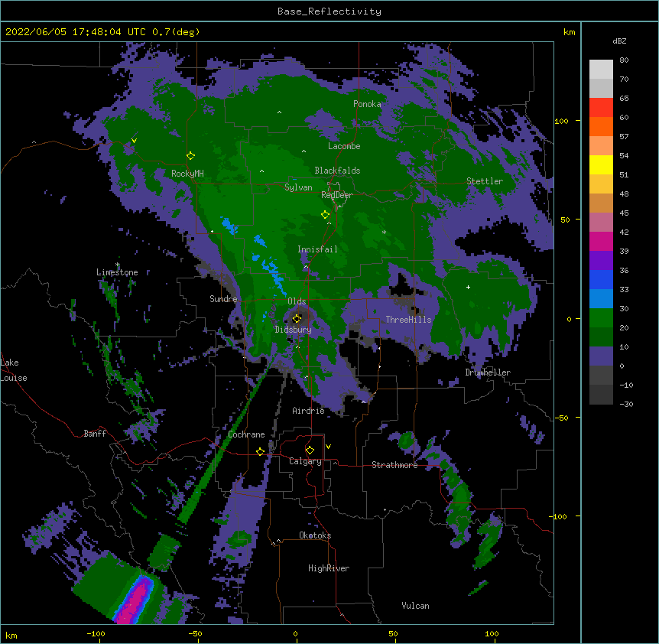Pick the bright green 20-30 dBZ legend swatch
659x644 pixels.
pos(601,318)
